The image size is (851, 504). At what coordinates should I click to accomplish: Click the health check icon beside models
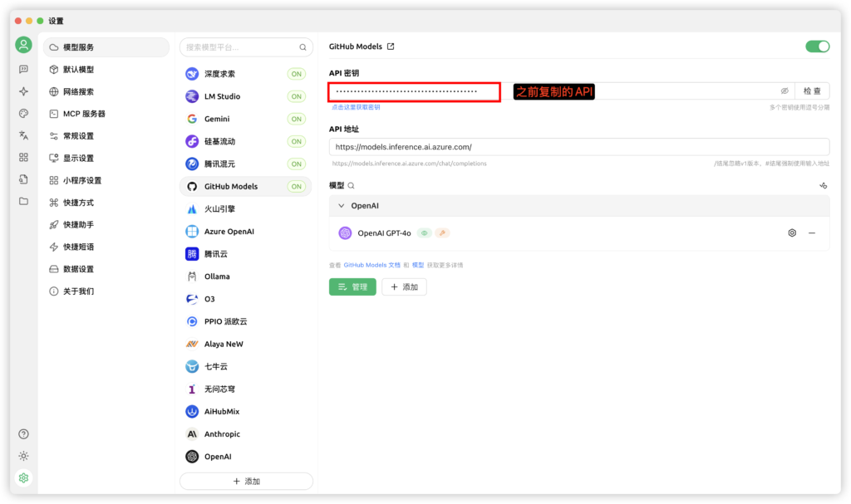pos(824,185)
